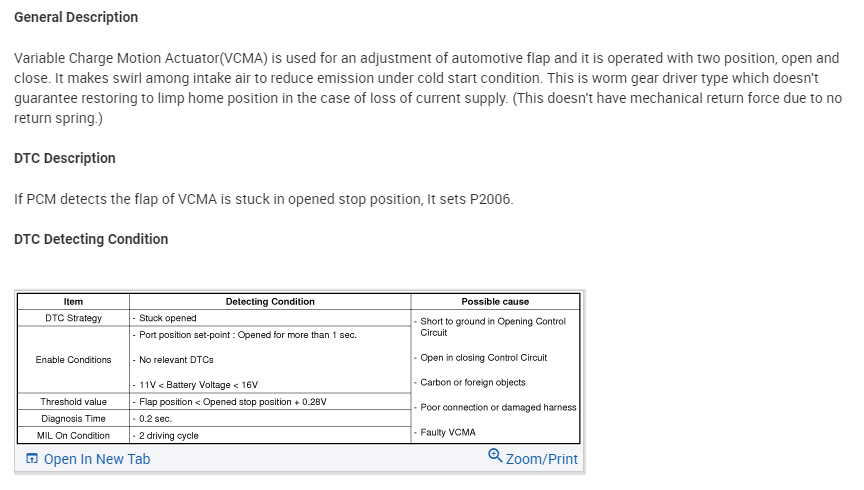
Task: Click the Zoom/Print link text
Action: (x=541, y=459)
